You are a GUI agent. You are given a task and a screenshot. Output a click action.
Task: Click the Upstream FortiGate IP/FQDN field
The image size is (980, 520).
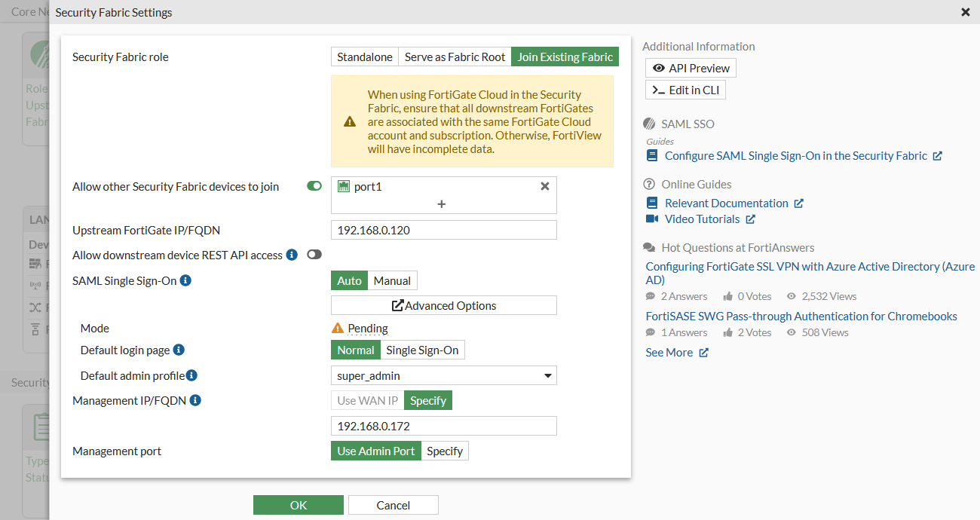tap(443, 231)
